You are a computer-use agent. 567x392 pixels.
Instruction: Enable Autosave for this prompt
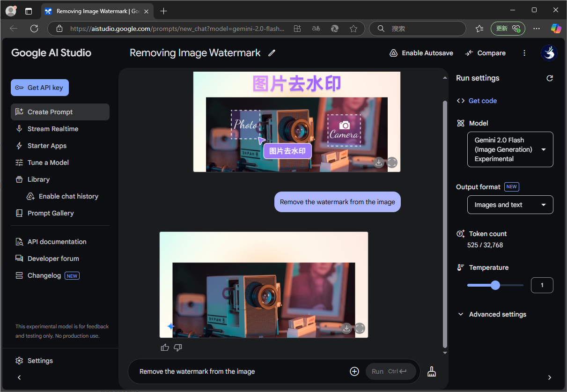pyautogui.click(x=421, y=53)
